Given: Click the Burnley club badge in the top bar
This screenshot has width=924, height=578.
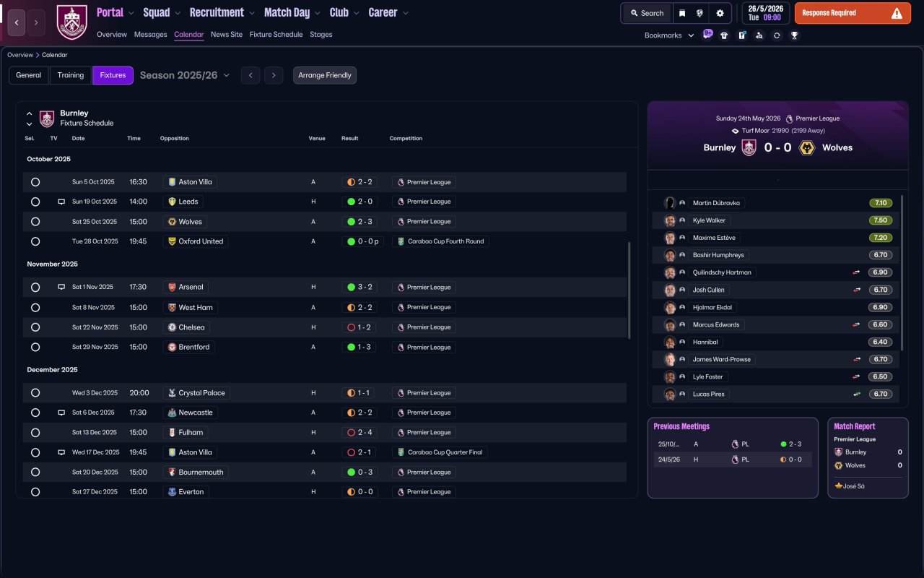Looking at the screenshot, I should (x=71, y=22).
